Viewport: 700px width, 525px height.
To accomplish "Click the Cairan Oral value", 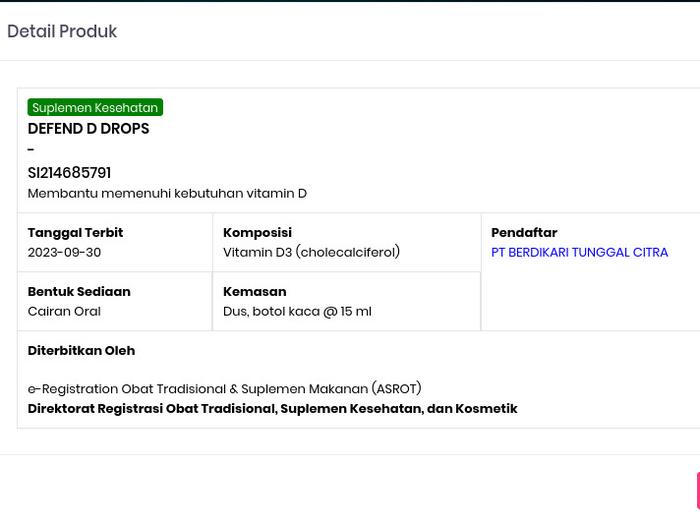I will [x=64, y=311].
